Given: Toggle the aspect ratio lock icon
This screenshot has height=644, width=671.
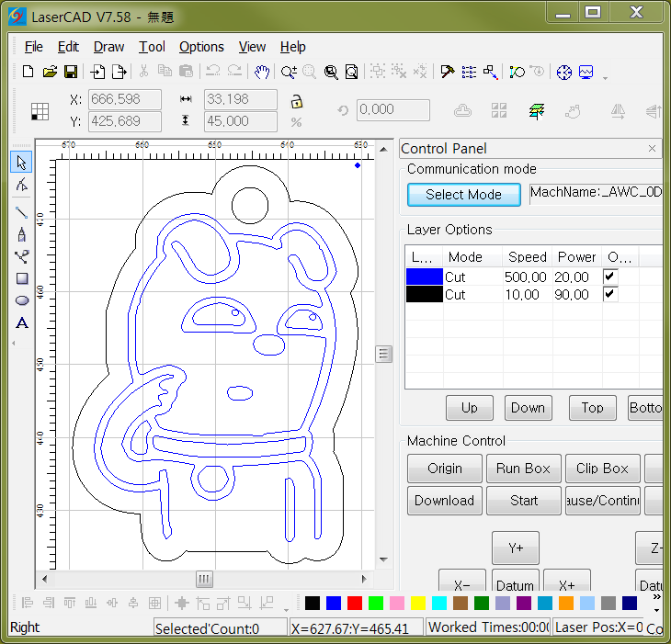Looking at the screenshot, I should [x=296, y=101].
